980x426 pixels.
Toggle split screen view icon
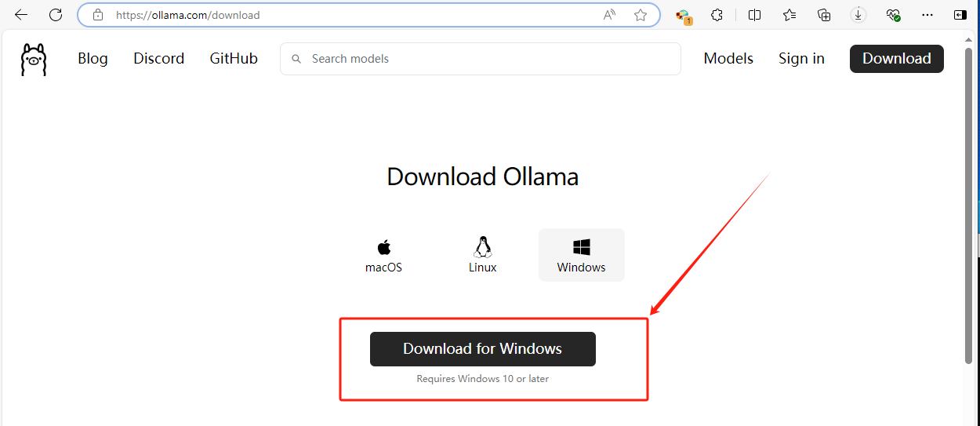point(754,15)
